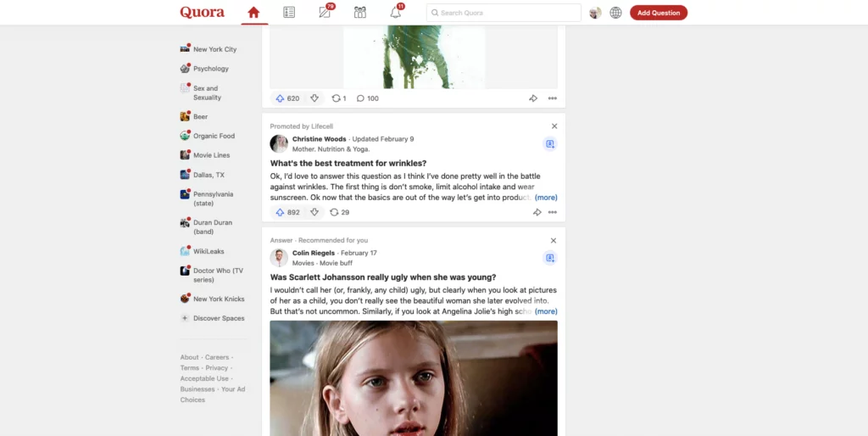This screenshot has width=868, height=436.
Task: Open the Organic Food space
Action: click(208, 136)
